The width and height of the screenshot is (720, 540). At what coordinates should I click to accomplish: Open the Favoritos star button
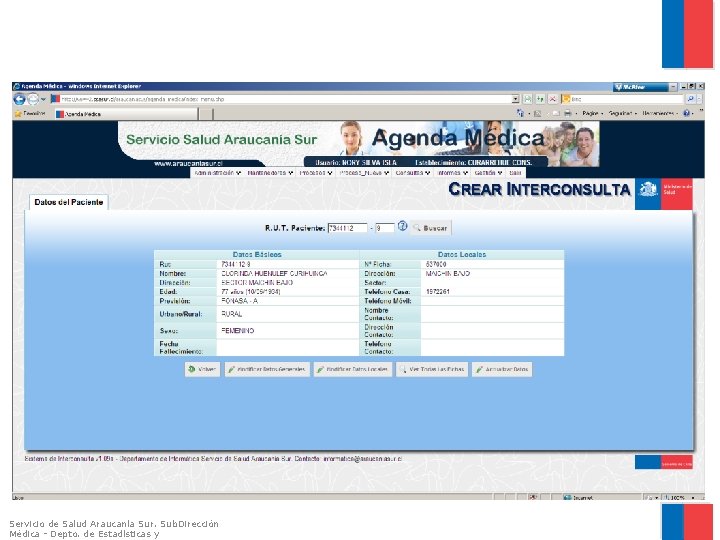[x=30, y=113]
